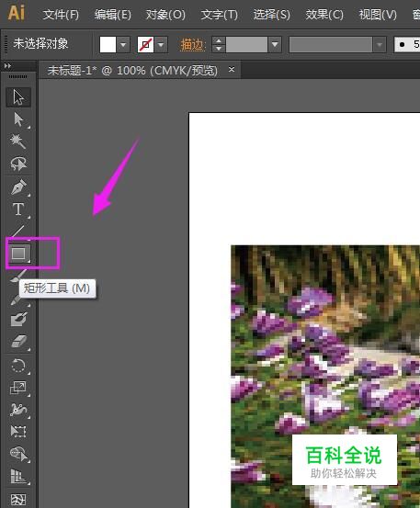
Task: Open the fill color dropdown arrow
Action: 123,44
